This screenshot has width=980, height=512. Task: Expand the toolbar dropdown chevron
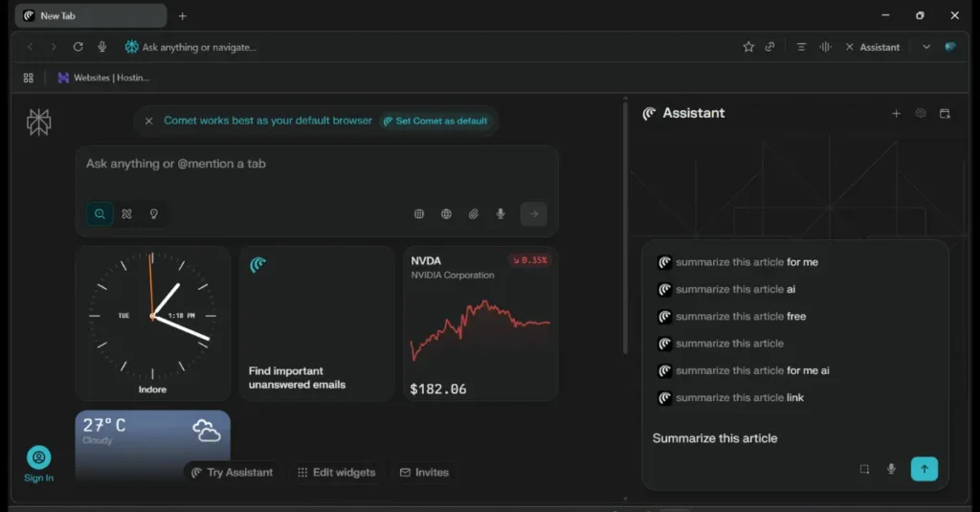tap(926, 47)
